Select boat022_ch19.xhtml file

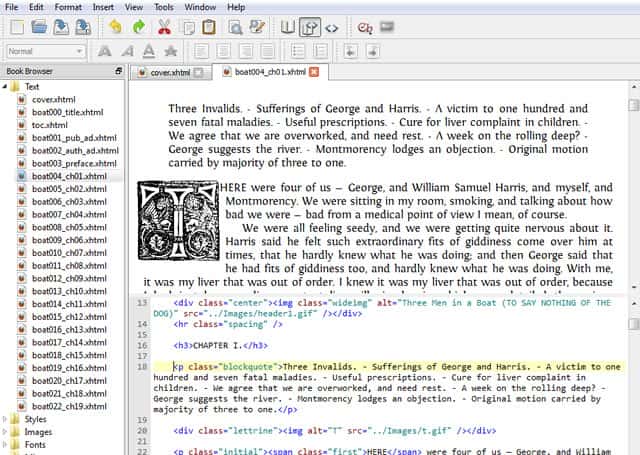click(69, 406)
